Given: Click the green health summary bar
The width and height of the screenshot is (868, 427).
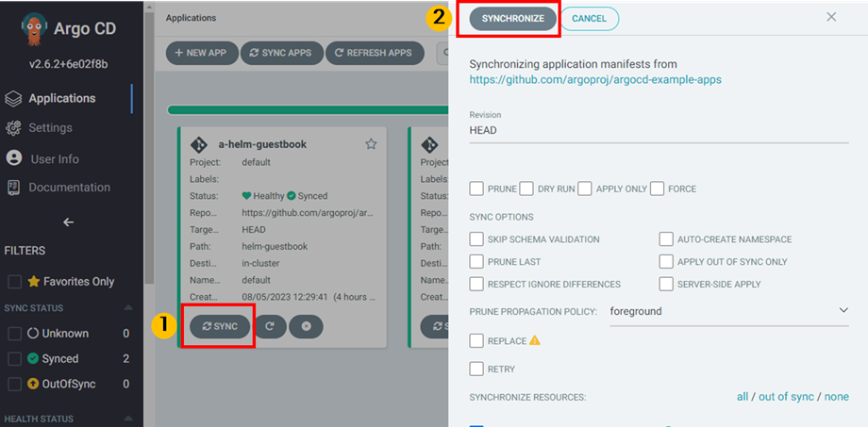Looking at the screenshot, I should click(308, 110).
